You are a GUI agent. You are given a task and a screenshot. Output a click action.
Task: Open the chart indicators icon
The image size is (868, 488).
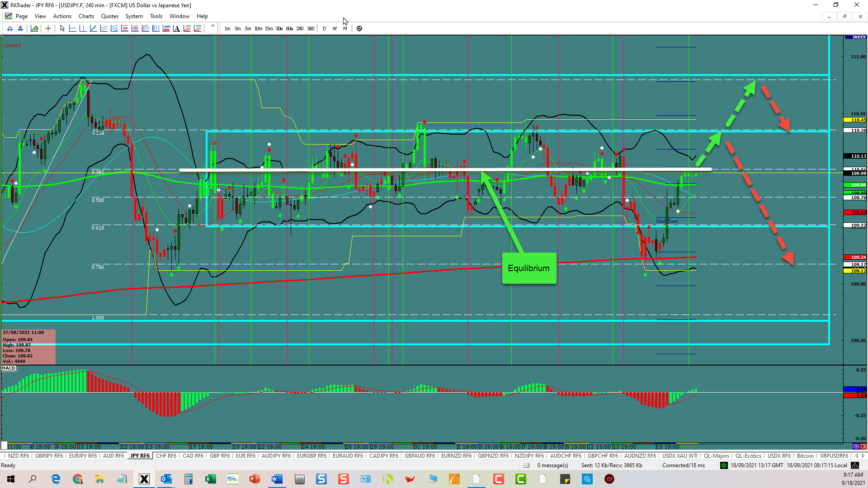click(34, 28)
